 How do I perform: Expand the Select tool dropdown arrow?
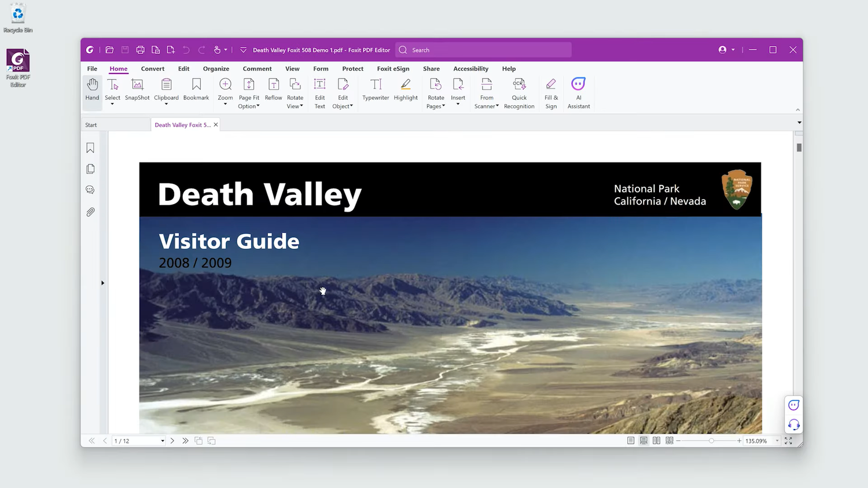point(113,105)
